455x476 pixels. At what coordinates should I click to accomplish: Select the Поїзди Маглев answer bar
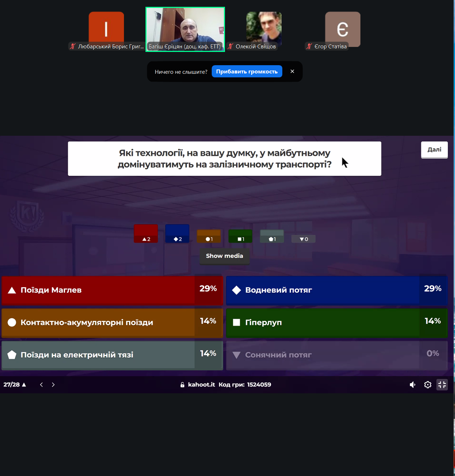click(112, 290)
